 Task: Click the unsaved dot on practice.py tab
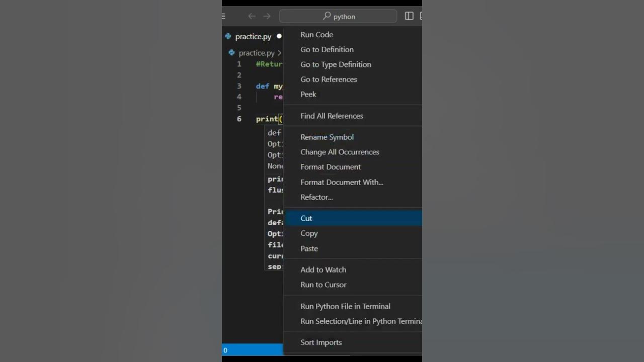point(279,36)
